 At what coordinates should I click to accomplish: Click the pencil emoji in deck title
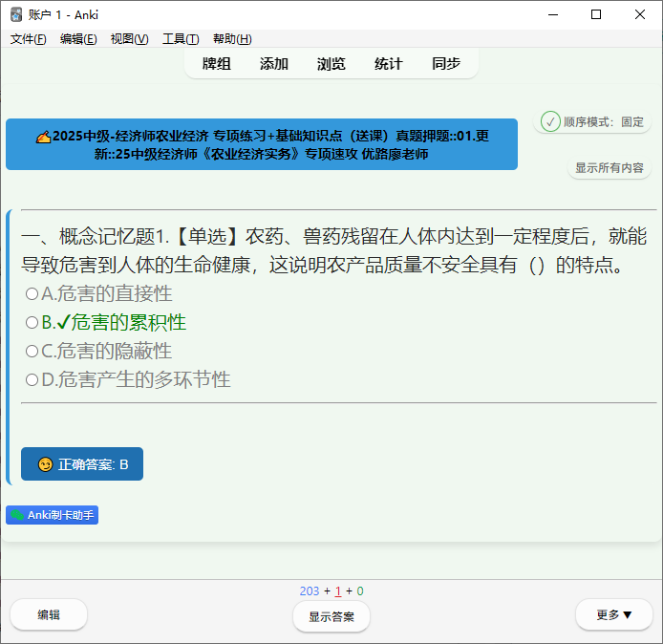click(x=43, y=137)
